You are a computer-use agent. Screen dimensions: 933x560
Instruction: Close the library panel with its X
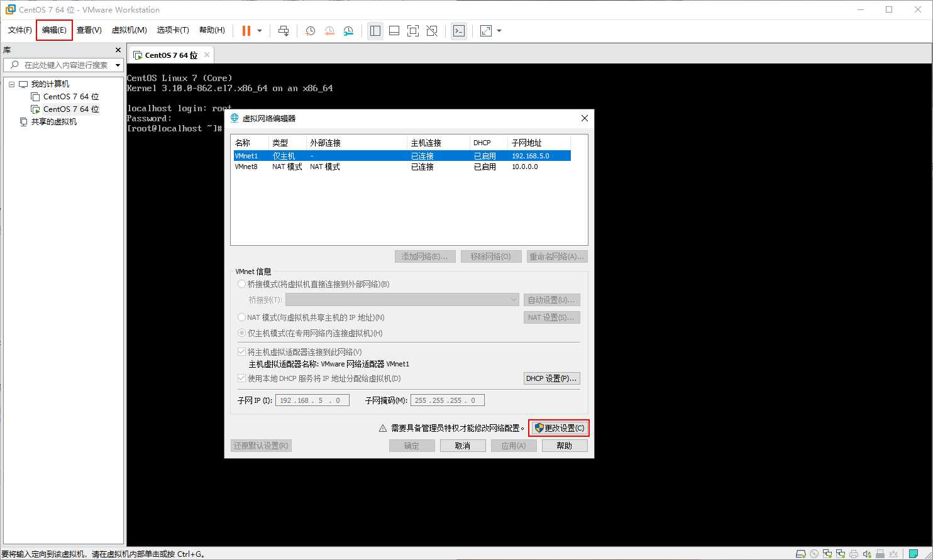(118, 50)
